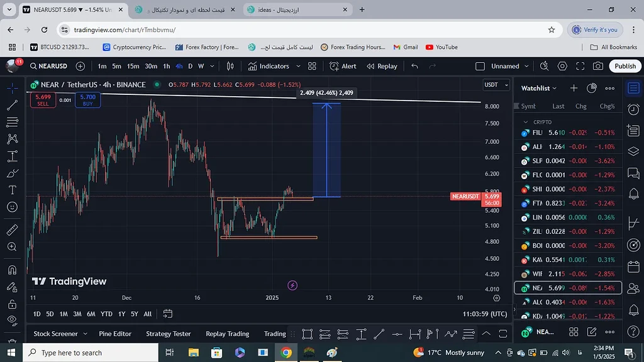Screen dimensions: 644x362
Task: Open the Pine Editor tab
Action: click(x=115, y=334)
